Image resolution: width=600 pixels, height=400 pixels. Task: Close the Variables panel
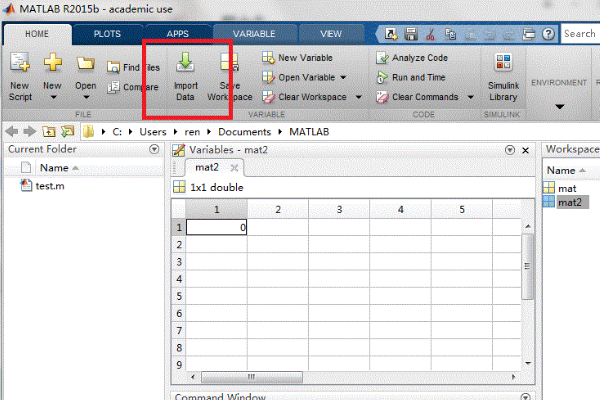point(526,150)
